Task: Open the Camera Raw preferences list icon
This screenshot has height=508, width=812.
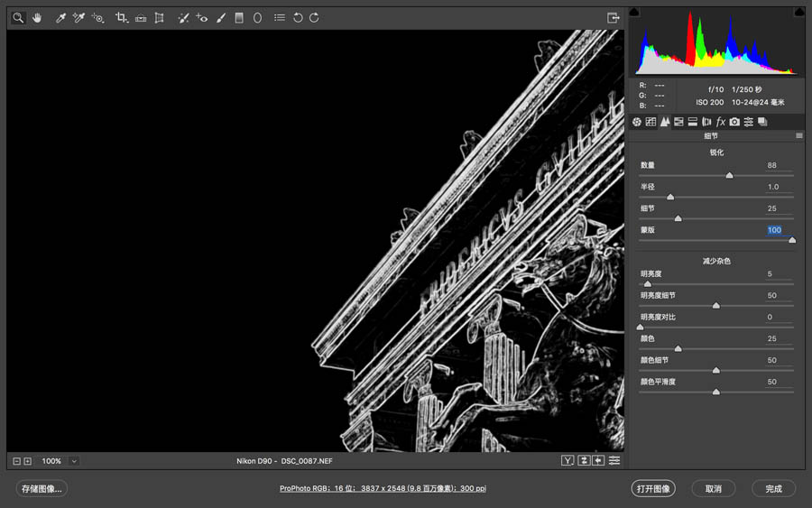Action: [x=279, y=18]
